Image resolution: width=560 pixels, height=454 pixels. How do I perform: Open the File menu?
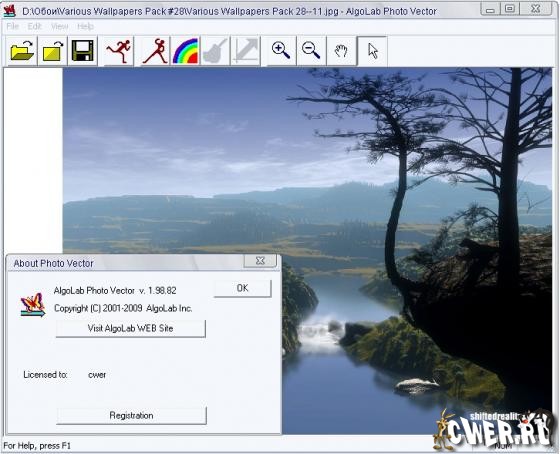[12, 26]
